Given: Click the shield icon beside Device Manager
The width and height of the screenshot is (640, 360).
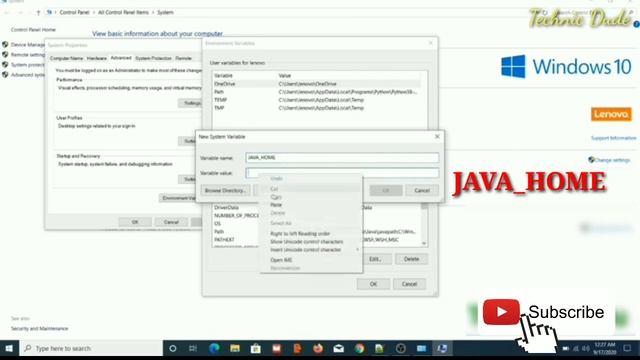Looking at the screenshot, I should [5, 44].
